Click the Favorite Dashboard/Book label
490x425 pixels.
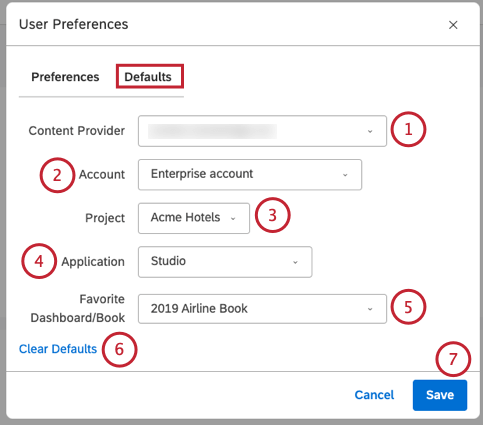(x=78, y=308)
